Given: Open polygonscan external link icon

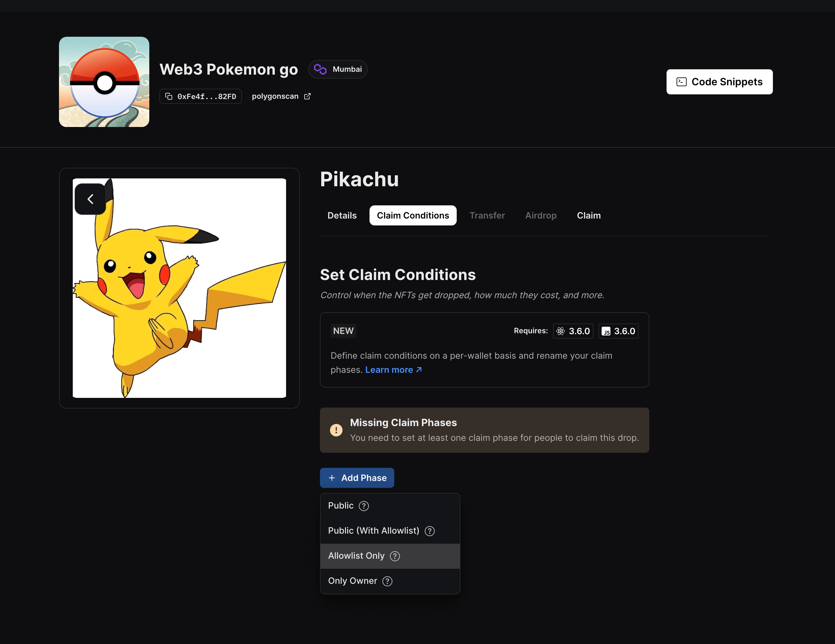Looking at the screenshot, I should (307, 96).
